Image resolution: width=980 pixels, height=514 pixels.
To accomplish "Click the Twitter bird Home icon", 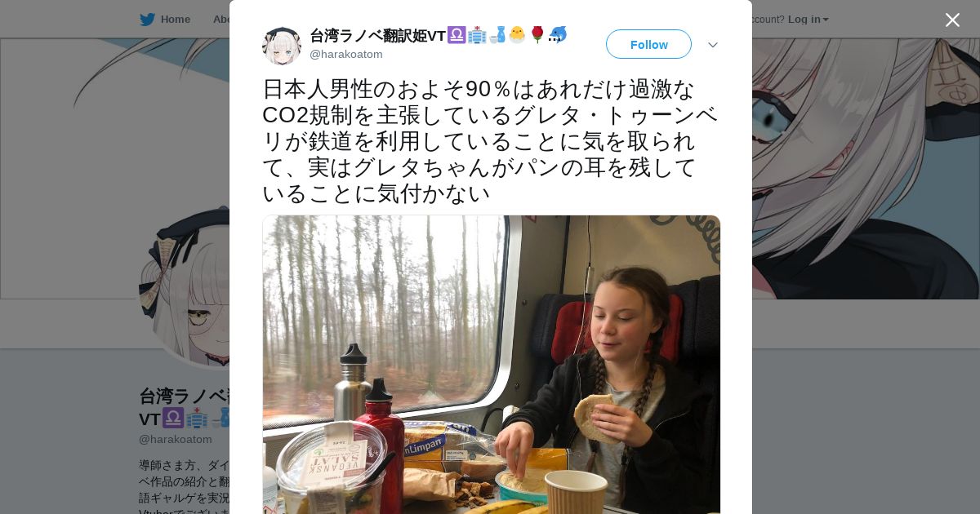I will tap(147, 20).
